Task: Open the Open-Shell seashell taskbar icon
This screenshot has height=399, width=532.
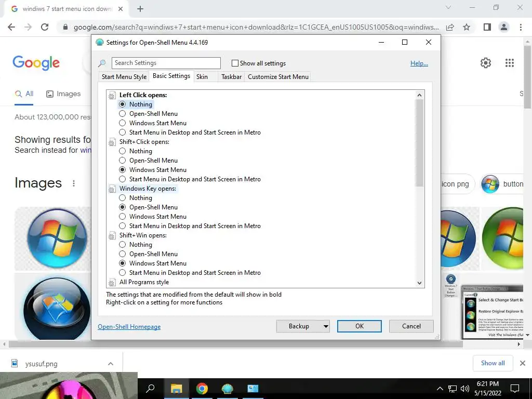Action: click(x=228, y=388)
